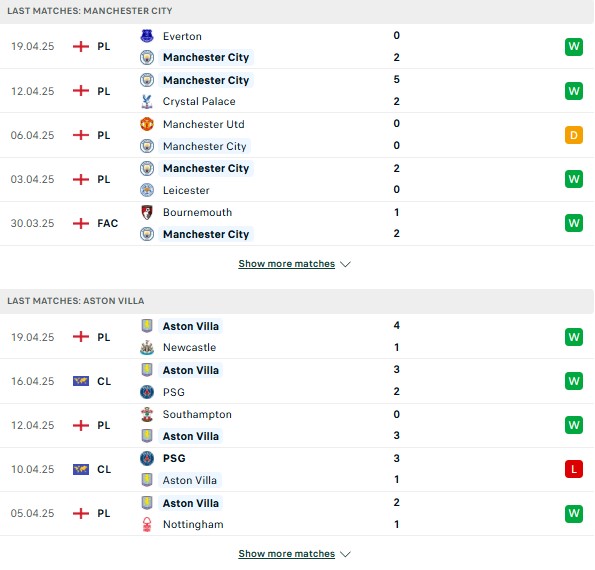Click the Newcastle club crest icon
Image resolution: width=595 pixels, height=570 pixels.
coord(147,347)
